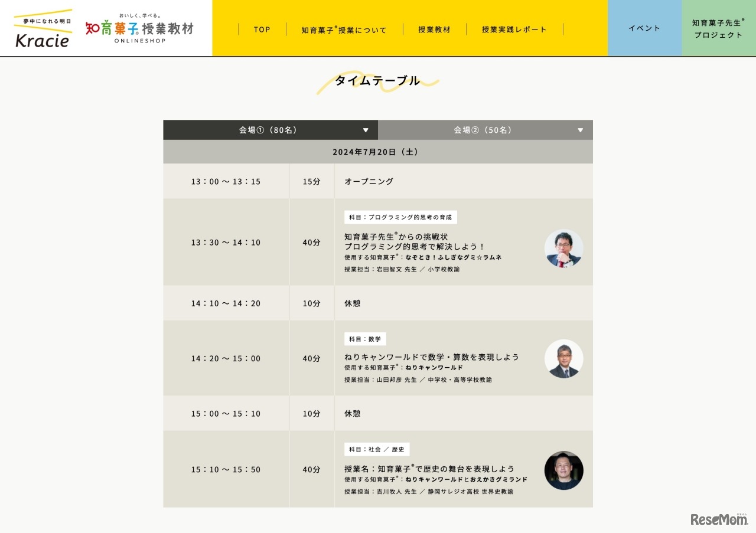756x533 pixels.
Task: Select the 科目：社会／歴史 subject label
Action: coord(377,449)
